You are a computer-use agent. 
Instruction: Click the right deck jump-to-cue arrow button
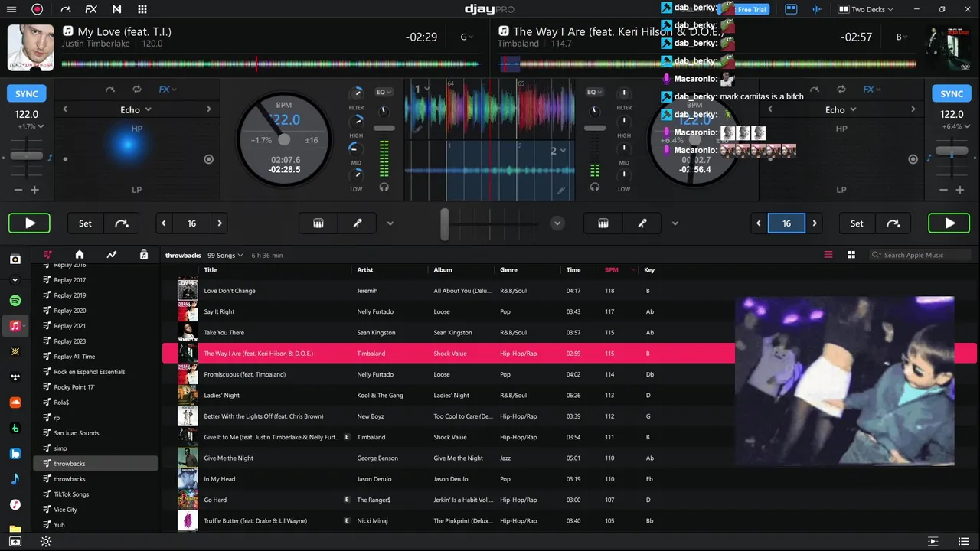(x=893, y=223)
